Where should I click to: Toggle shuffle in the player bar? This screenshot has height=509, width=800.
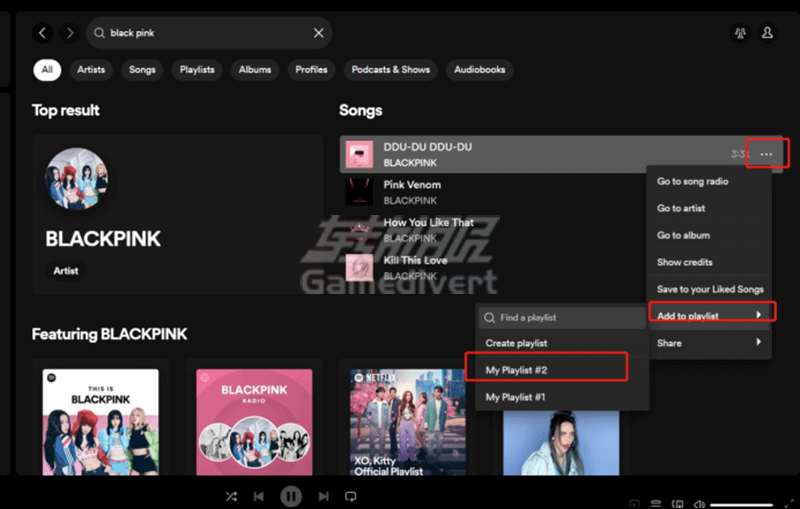(x=231, y=496)
